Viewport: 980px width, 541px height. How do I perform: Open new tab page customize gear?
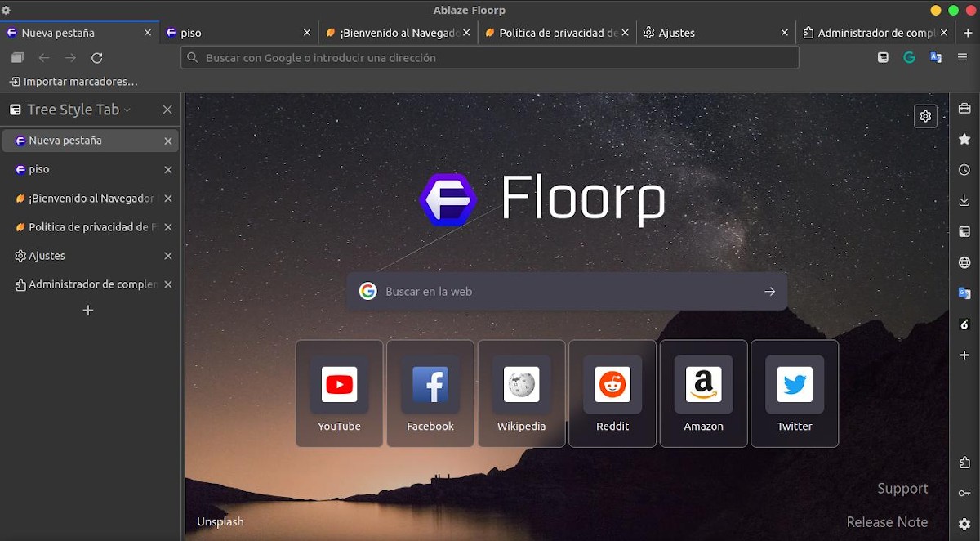[925, 116]
